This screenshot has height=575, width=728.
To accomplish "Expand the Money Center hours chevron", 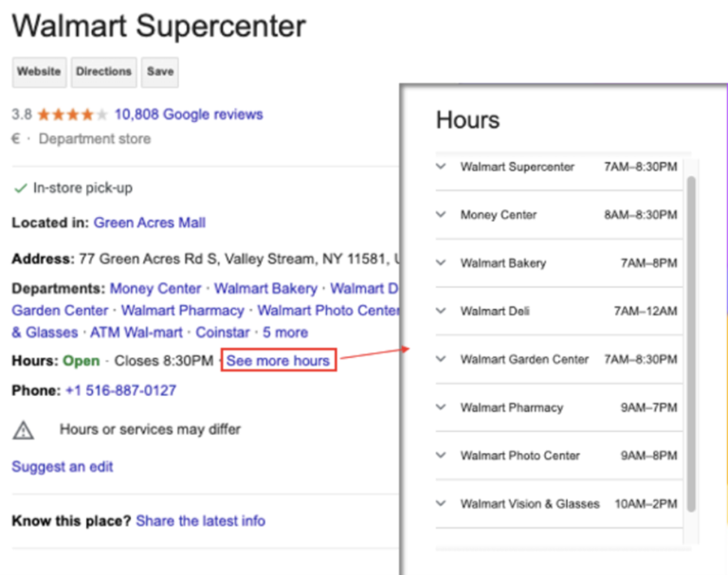I will [x=441, y=214].
